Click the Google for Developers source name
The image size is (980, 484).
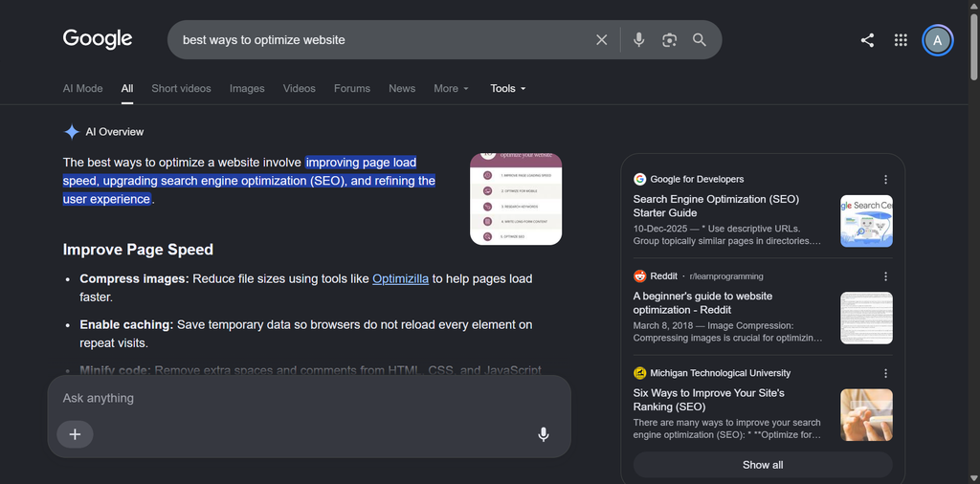coord(697,179)
